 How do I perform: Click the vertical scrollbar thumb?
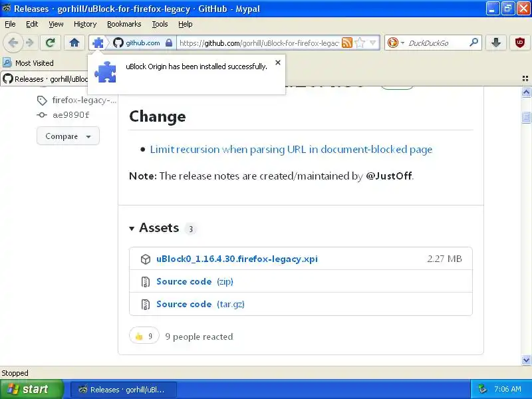[526, 118]
